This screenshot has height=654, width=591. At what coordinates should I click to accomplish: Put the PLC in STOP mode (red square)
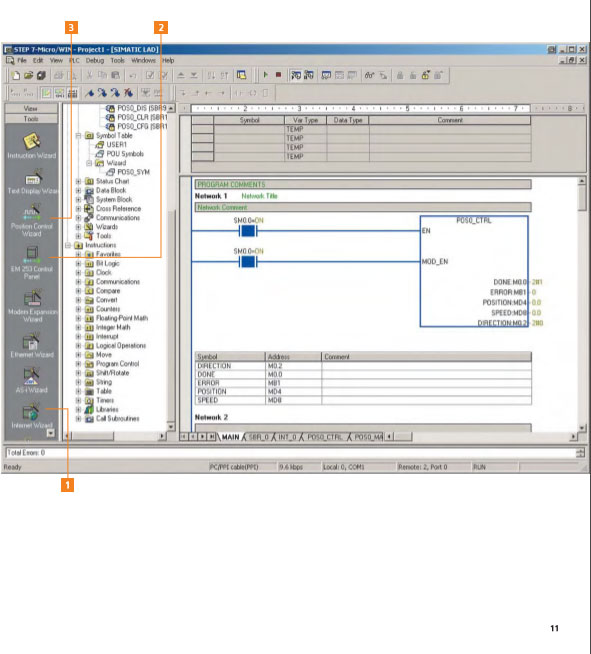point(278,75)
